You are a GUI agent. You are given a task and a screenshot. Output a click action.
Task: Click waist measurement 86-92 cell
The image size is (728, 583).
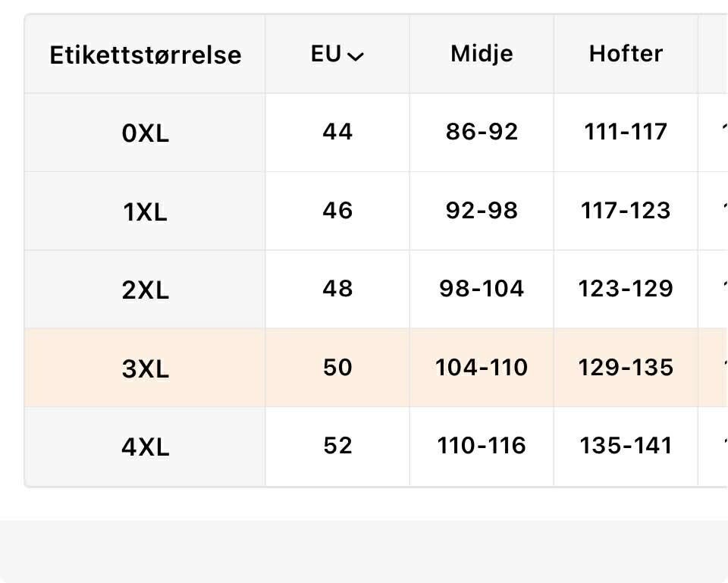pyautogui.click(x=482, y=132)
